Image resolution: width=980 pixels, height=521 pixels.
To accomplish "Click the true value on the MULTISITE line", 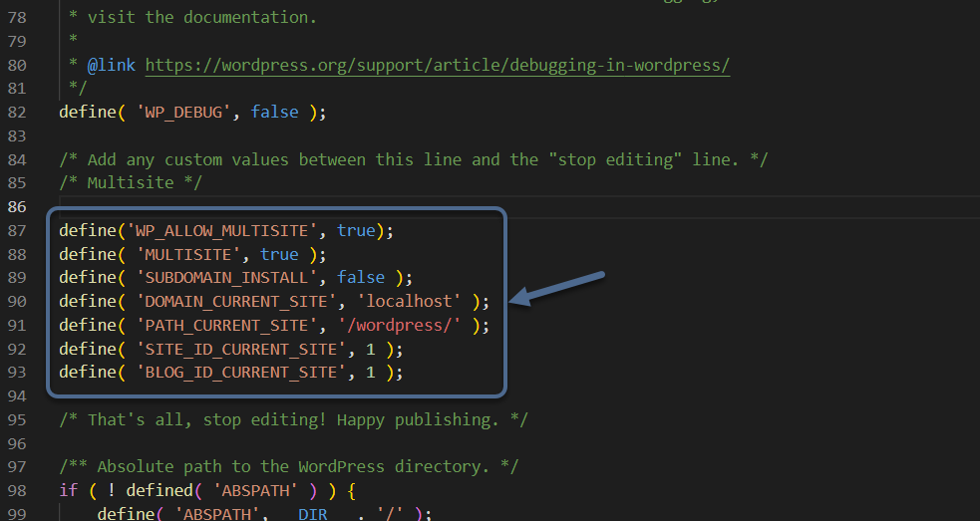I will (x=279, y=255).
